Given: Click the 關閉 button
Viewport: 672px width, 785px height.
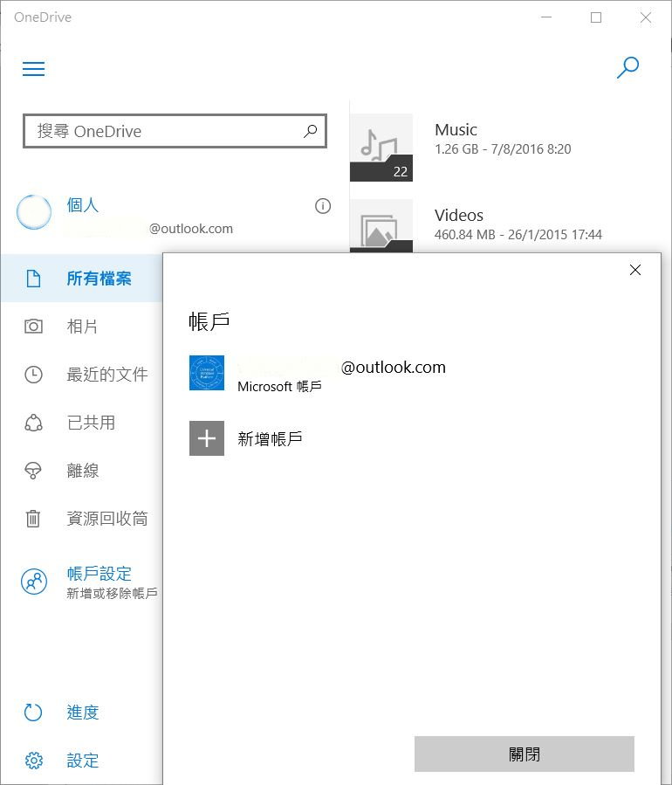Looking at the screenshot, I should (x=525, y=754).
